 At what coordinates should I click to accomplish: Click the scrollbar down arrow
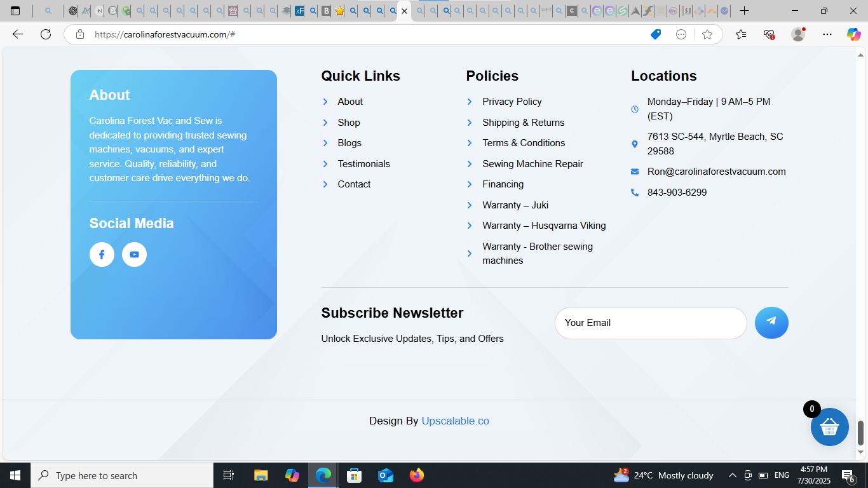pyautogui.click(x=861, y=452)
